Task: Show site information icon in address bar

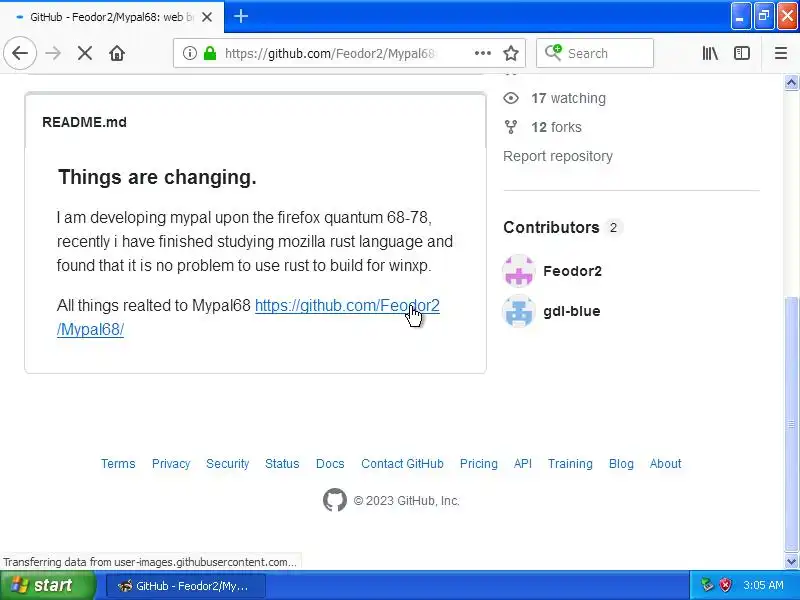Action: click(189, 53)
